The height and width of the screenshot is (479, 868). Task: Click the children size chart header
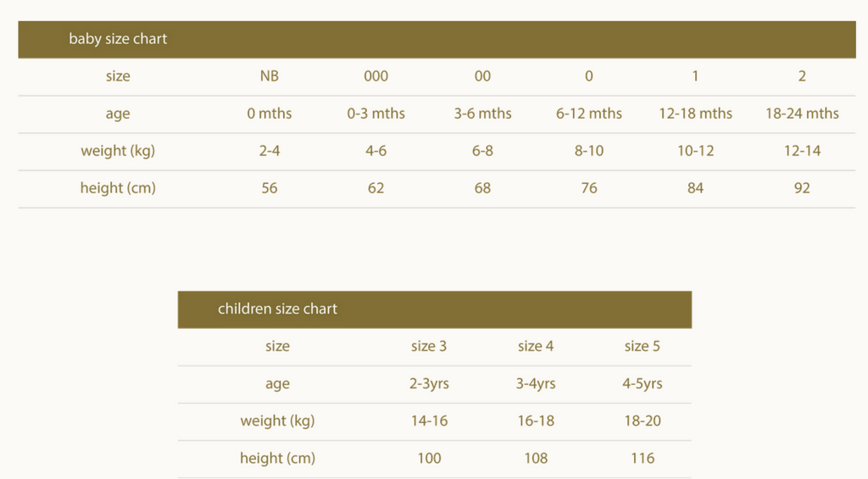[277, 309]
